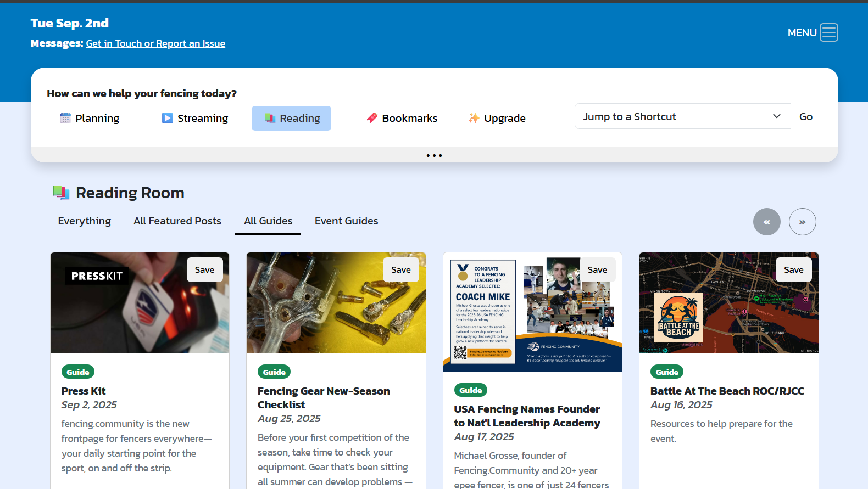Click the Guide badge on Battle At The Beach

tap(667, 372)
